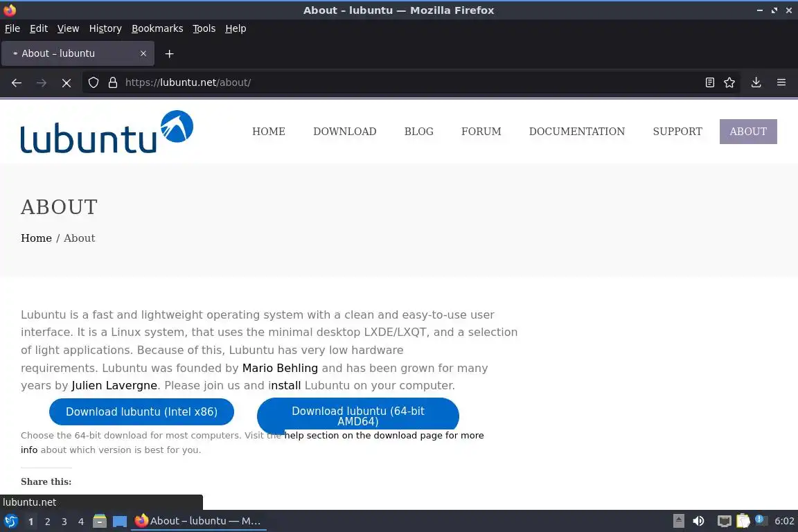Bookmark this page with the star

[729, 82]
